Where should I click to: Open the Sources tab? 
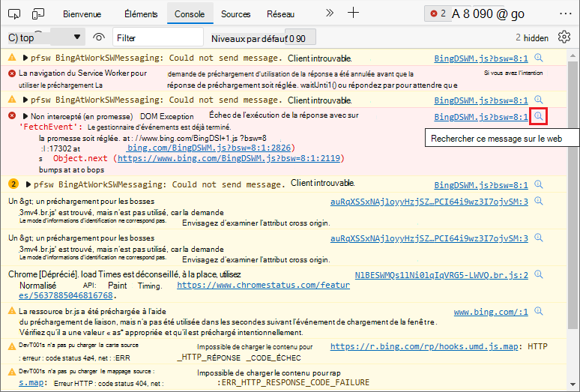click(235, 14)
